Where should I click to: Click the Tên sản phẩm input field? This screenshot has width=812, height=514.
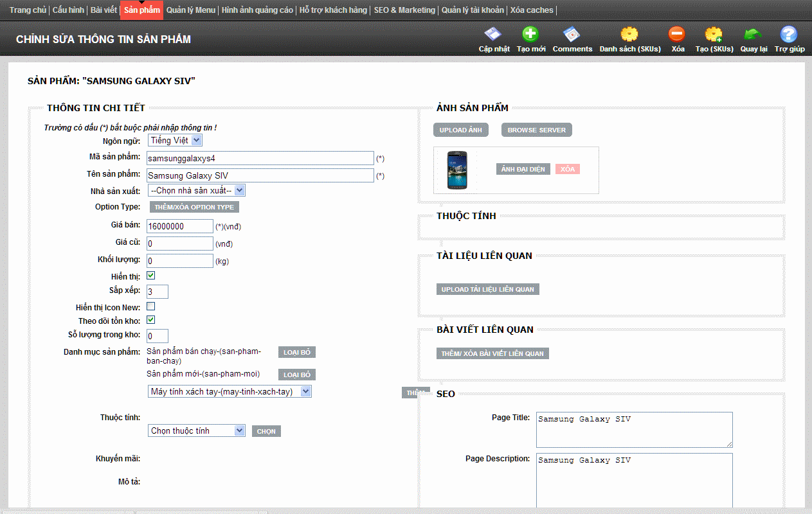260,175
